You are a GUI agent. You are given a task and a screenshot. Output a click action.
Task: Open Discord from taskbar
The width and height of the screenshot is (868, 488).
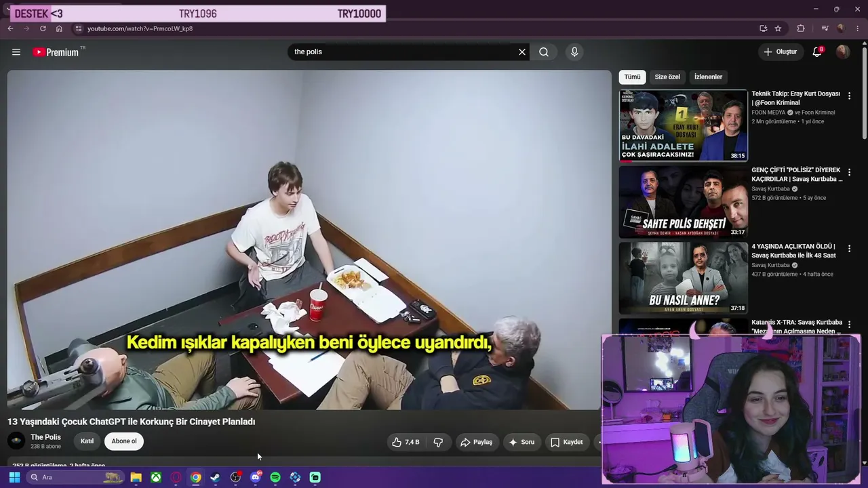tap(256, 477)
